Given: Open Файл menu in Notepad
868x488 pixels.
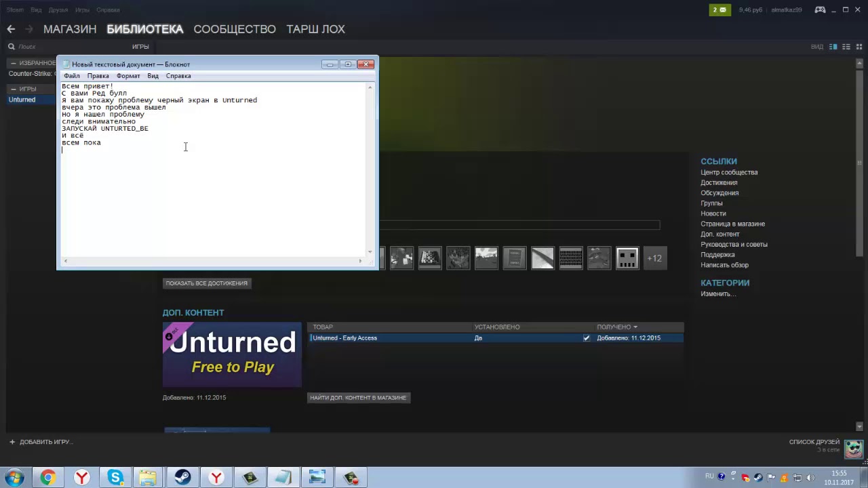Looking at the screenshot, I should click(x=71, y=76).
